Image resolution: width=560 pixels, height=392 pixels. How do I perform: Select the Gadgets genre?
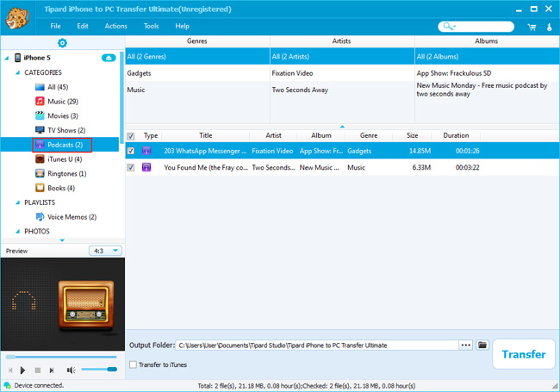click(x=197, y=73)
